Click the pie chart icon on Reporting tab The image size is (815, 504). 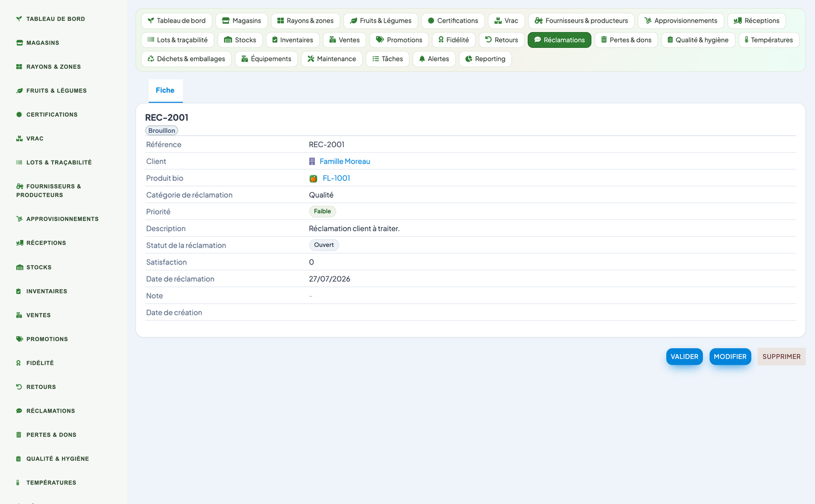tap(469, 59)
